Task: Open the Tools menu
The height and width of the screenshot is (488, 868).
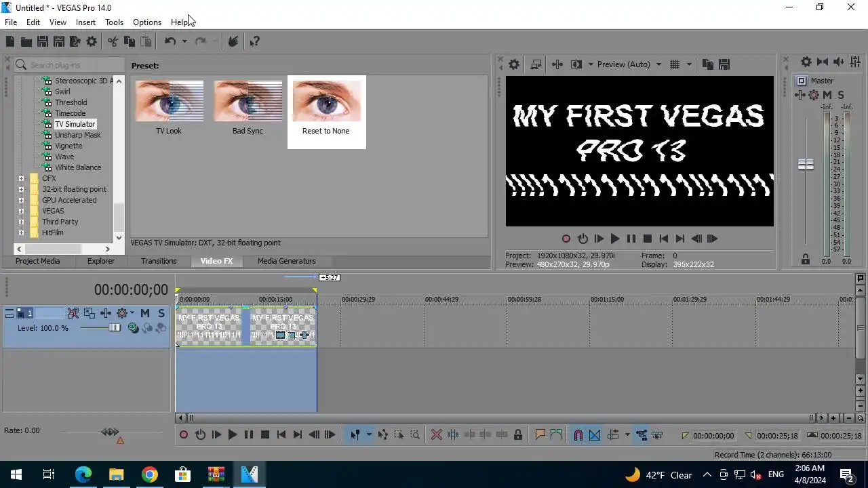Action: pyautogui.click(x=114, y=22)
